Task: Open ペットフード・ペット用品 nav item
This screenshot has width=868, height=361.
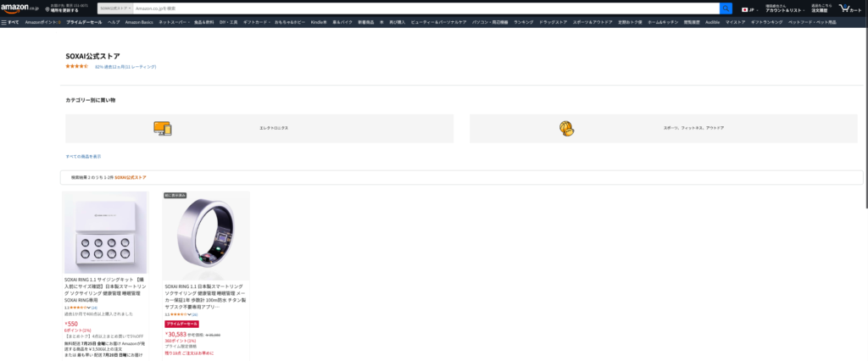Action: (813, 22)
